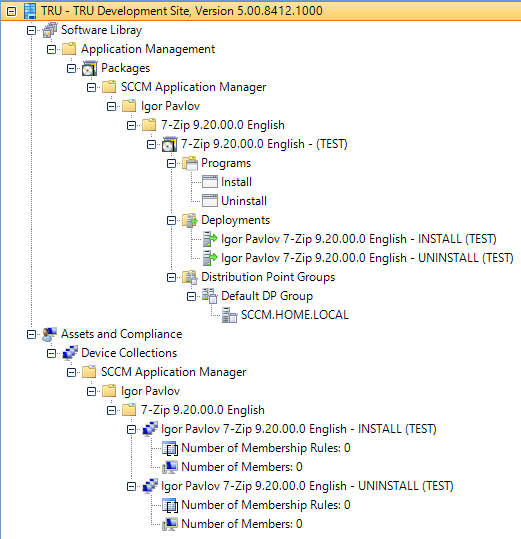Click the Packages disc icon

89,68
